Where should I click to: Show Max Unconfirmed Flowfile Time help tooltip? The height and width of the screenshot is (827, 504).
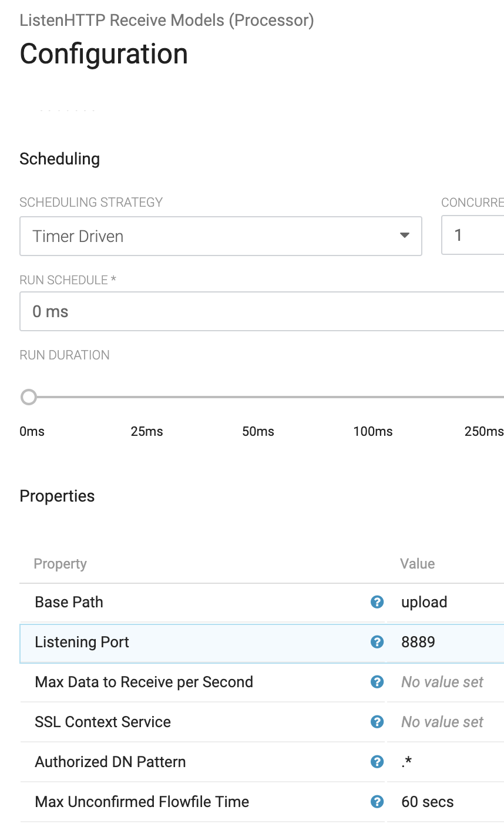377,802
